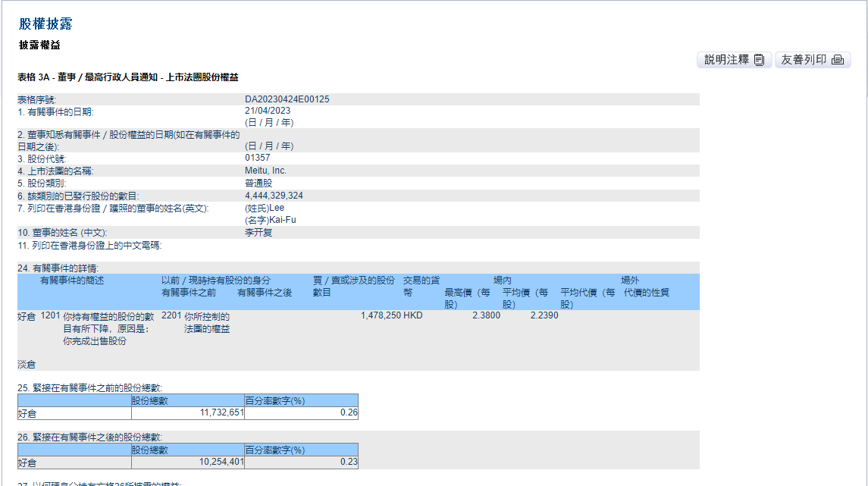
Task: Select given name (名字)Kai-Fu
Action: (x=270, y=220)
